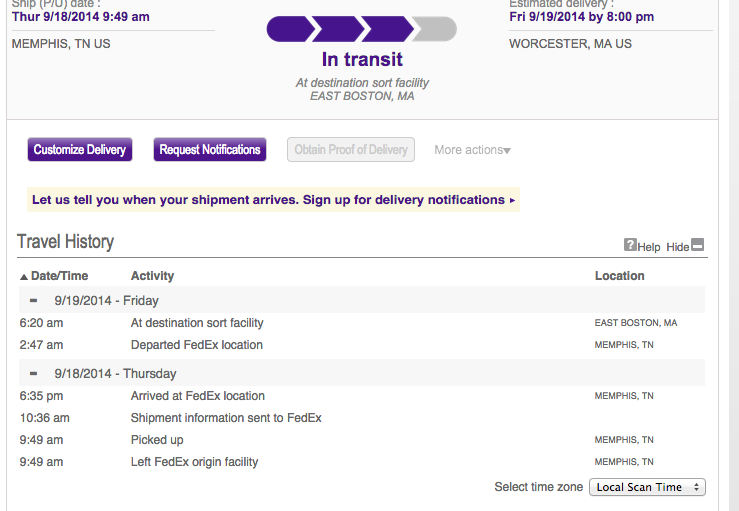Click the Hide text link
Screen dimensions: 739x511
click(678, 247)
